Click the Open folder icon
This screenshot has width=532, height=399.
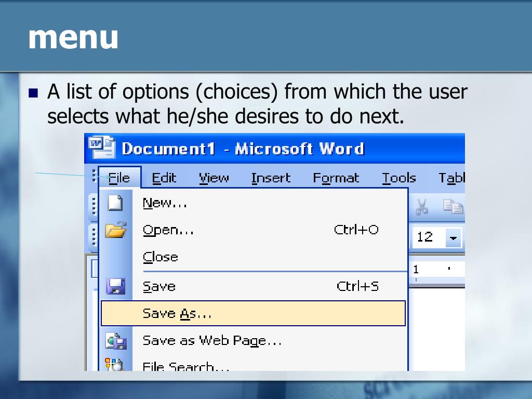click(x=116, y=230)
